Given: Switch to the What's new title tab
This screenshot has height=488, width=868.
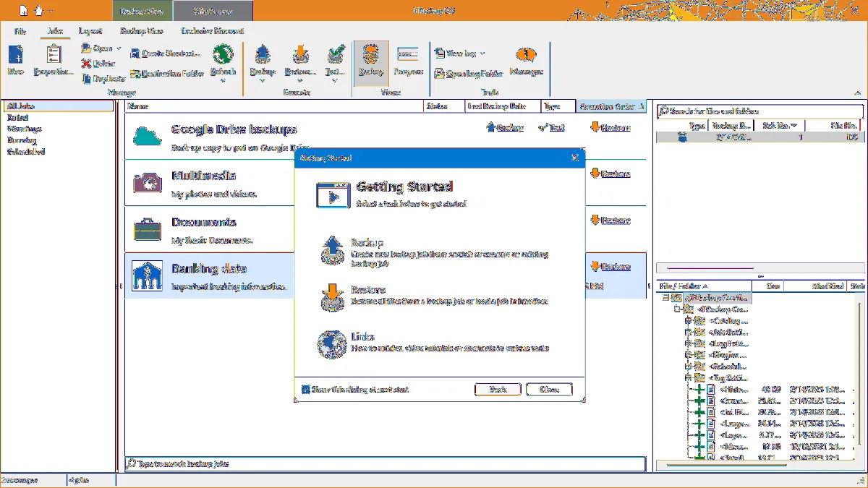Looking at the screenshot, I should pos(213,11).
